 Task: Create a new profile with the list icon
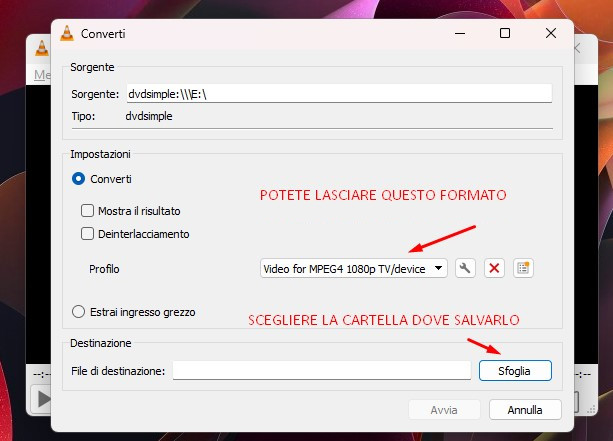click(523, 268)
